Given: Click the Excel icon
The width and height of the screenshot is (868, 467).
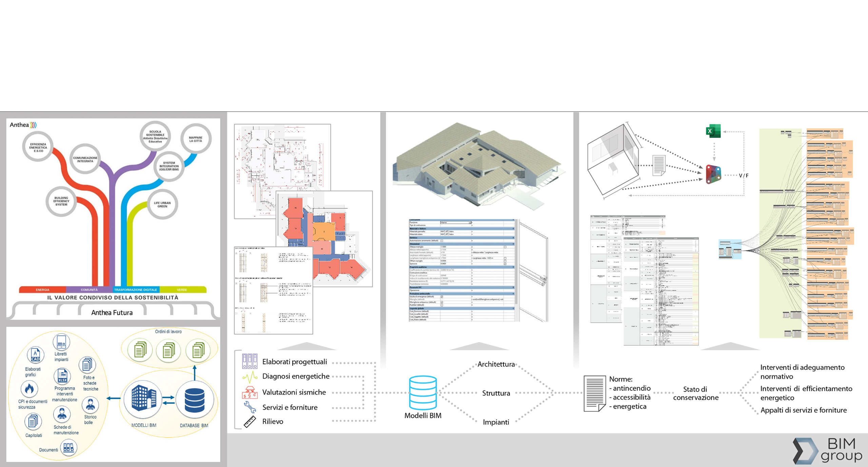Looking at the screenshot, I should click(713, 131).
